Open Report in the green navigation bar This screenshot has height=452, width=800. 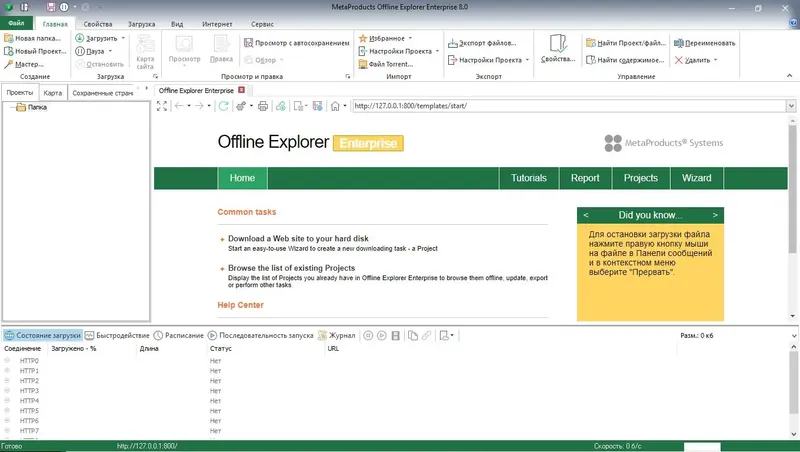tap(585, 178)
